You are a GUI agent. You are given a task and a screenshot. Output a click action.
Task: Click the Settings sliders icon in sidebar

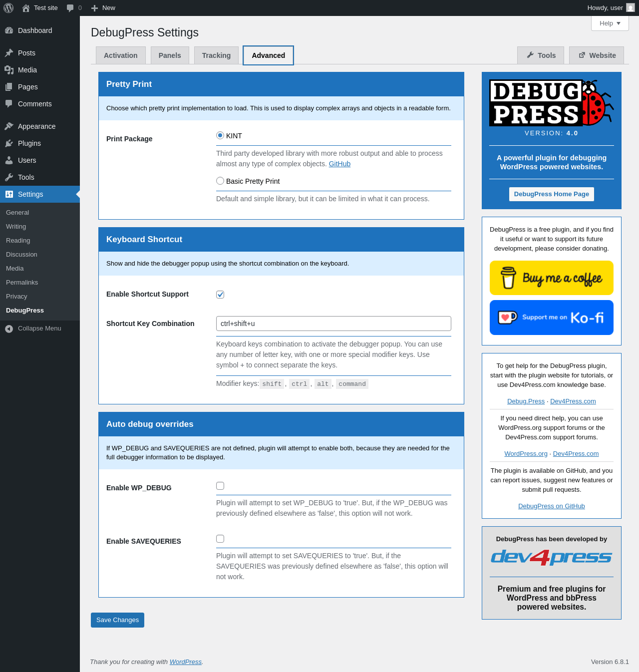9,194
